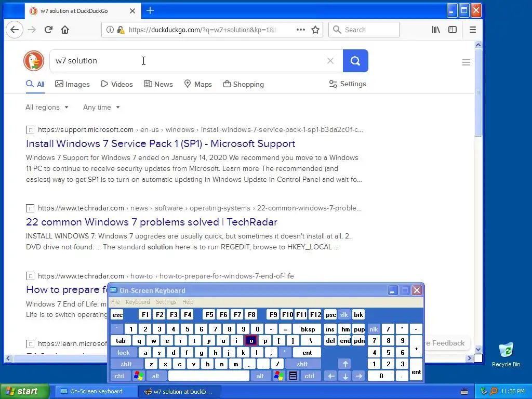Open the Firefox hamburger menu

click(473, 30)
